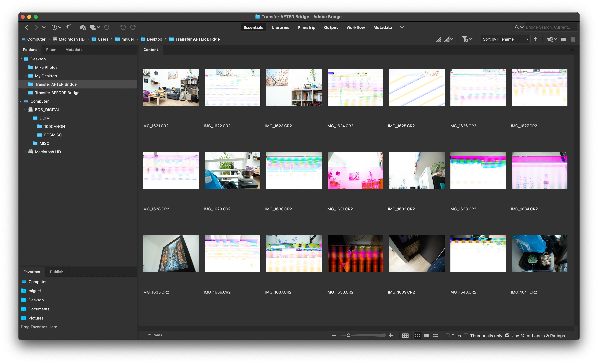
Task: Check the Thumbnails only option
Action: (x=466, y=336)
